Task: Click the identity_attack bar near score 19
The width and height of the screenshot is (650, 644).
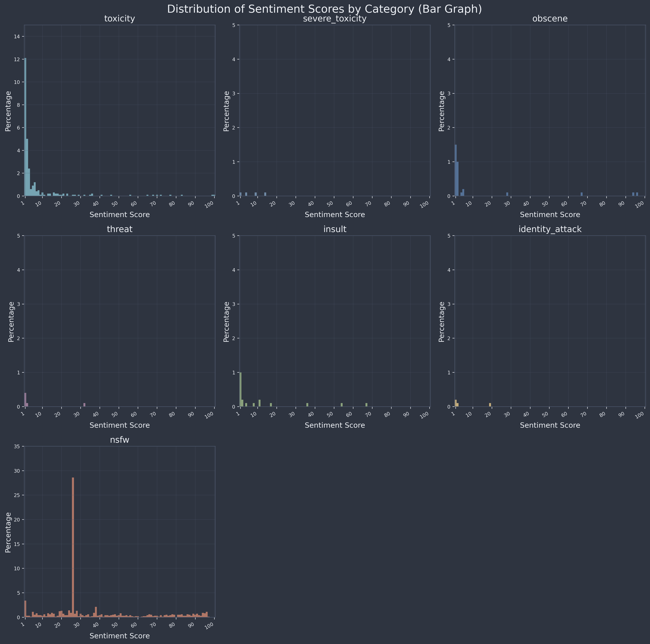Action: click(490, 405)
